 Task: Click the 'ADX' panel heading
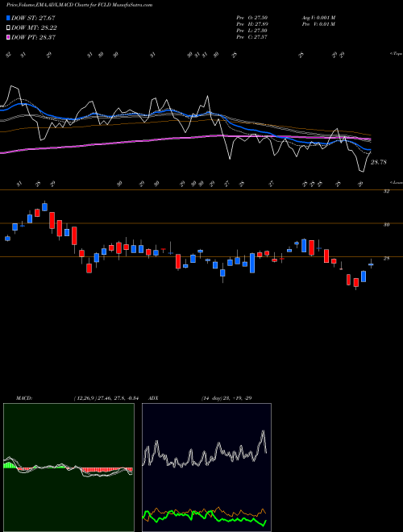point(154,398)
